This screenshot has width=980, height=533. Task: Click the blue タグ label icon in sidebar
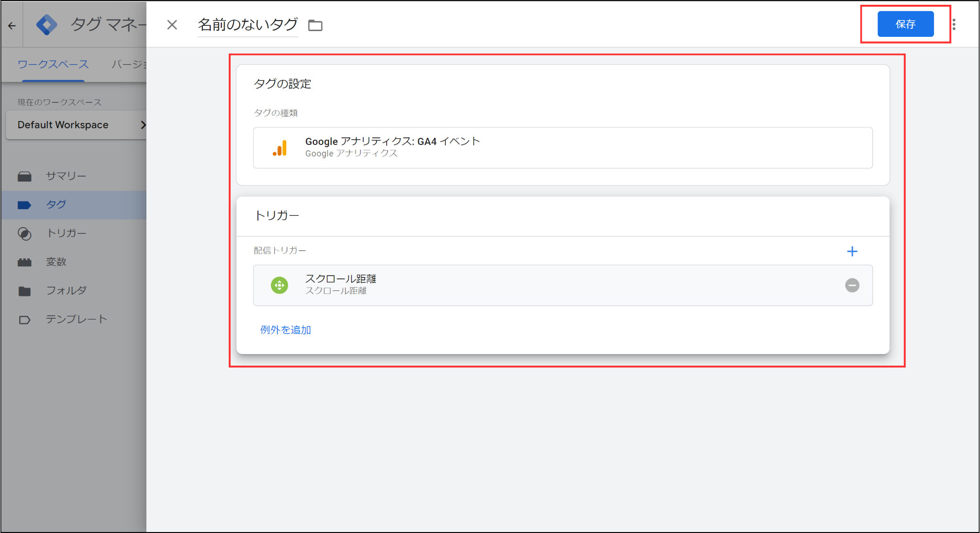(x=24, y=205)
